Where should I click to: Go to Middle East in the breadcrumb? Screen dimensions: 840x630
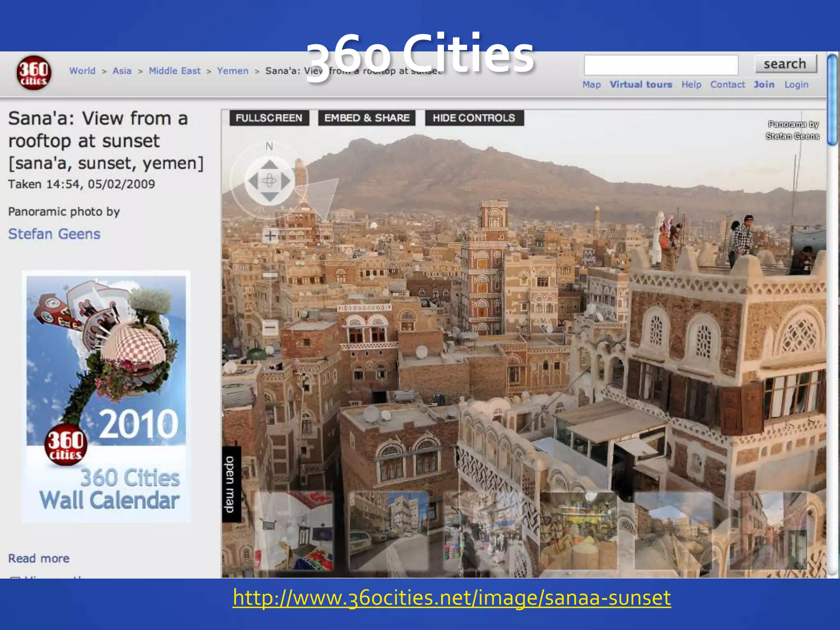tap(175, 71)
